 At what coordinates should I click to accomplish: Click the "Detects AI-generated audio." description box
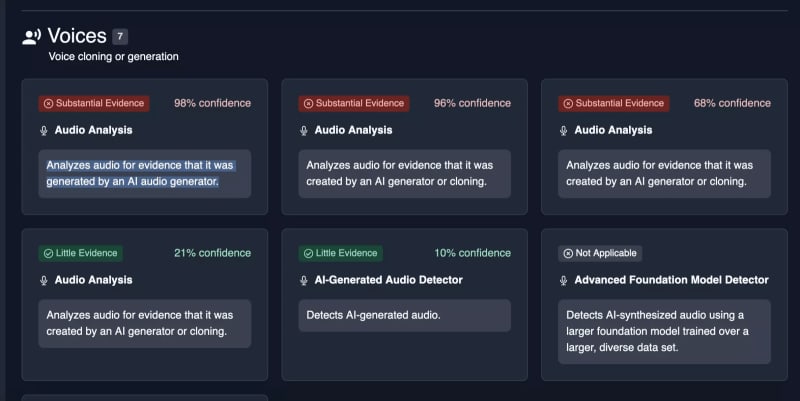pyautogui.click(x=395, y=315)
